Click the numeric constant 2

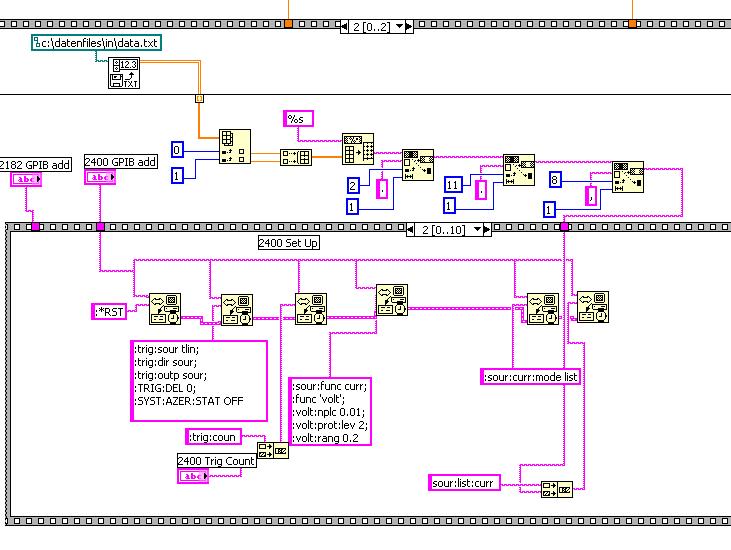coord(353,186)
